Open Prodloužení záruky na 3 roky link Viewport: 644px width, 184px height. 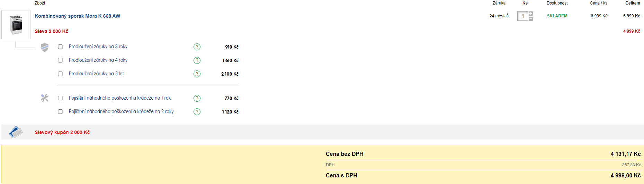pos(98,47)
